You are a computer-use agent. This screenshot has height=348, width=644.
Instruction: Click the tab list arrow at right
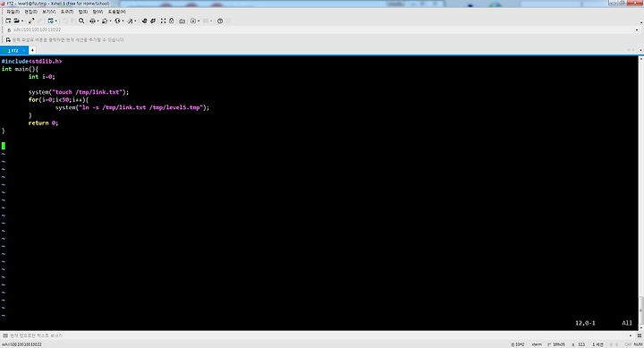[640, 50]
